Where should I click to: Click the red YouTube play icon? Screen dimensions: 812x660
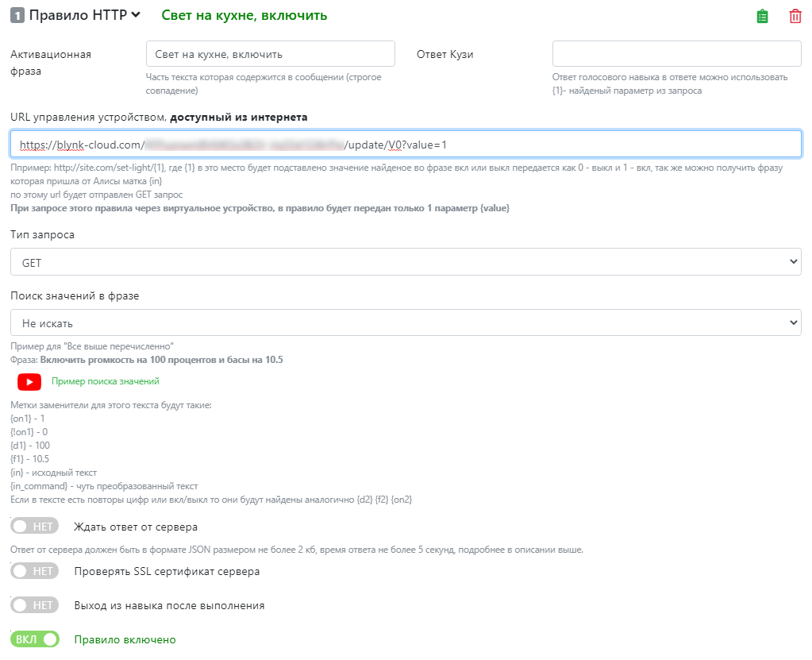29,382
